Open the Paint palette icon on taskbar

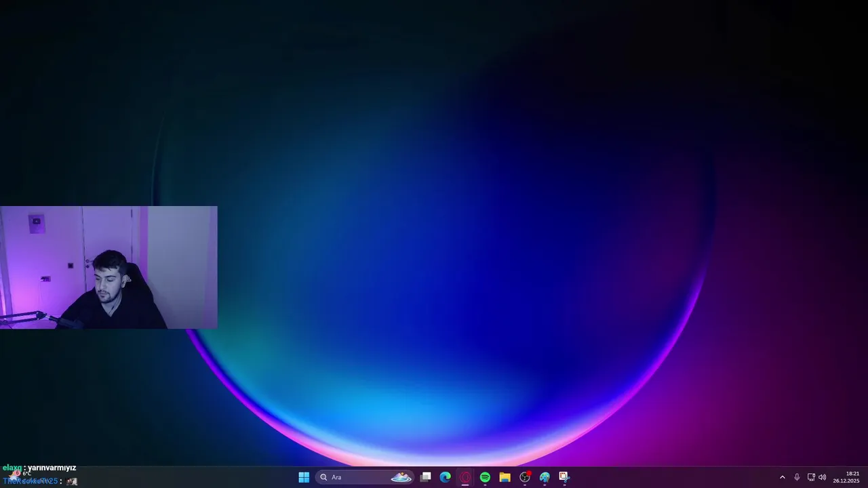[545, 477]
